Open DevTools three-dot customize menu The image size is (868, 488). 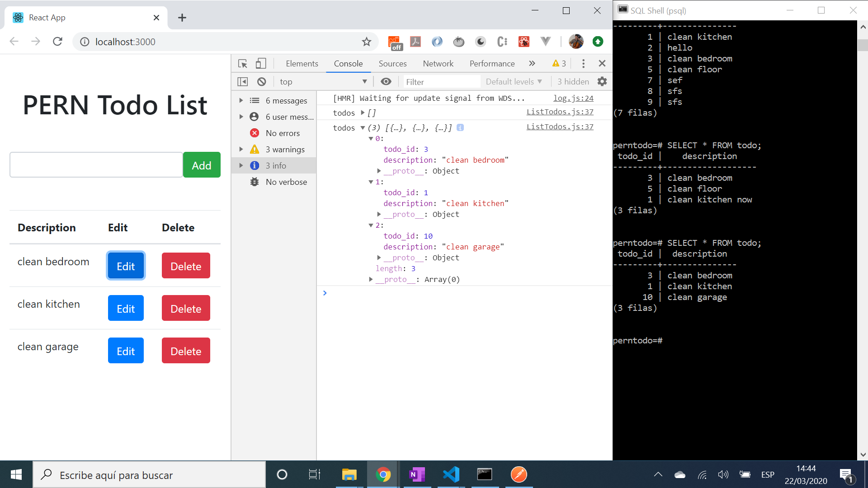(x=583, y=64)
